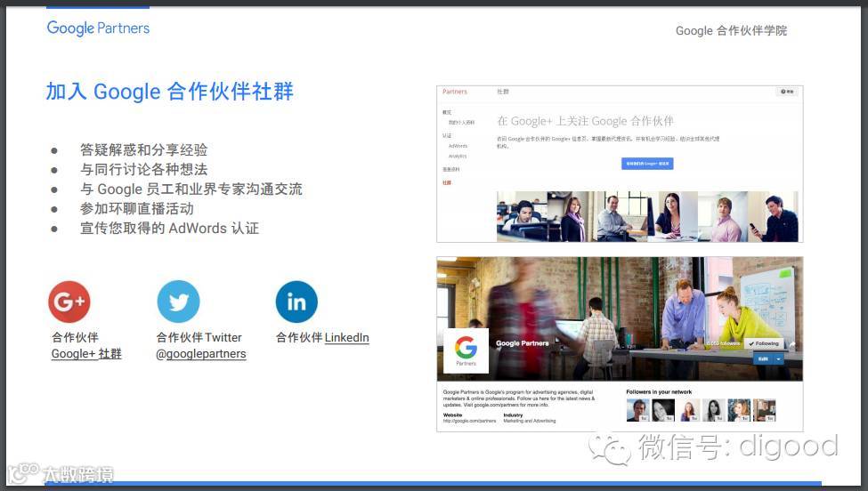Click the help button at the top right of the Partners screenshot

tap(787, 92)
